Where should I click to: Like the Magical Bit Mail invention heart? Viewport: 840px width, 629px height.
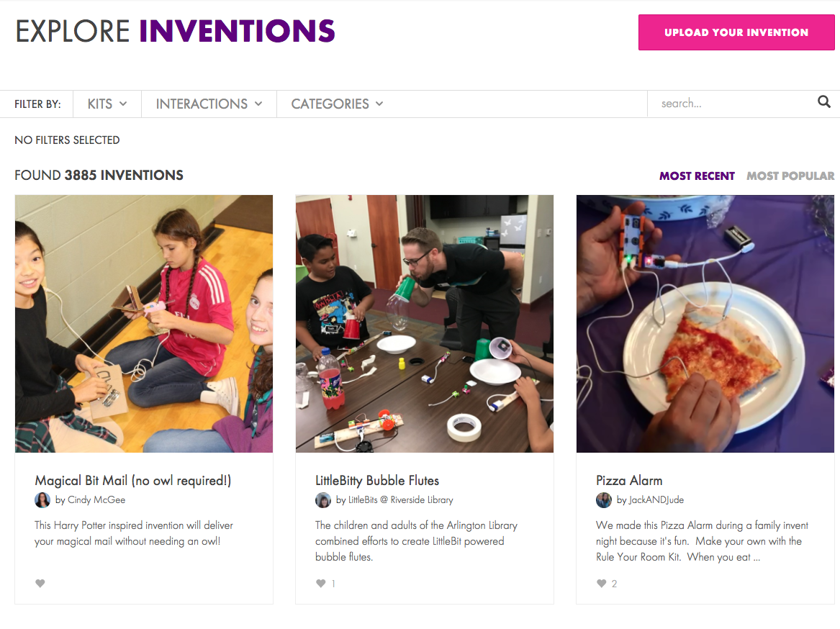[40, 583]
